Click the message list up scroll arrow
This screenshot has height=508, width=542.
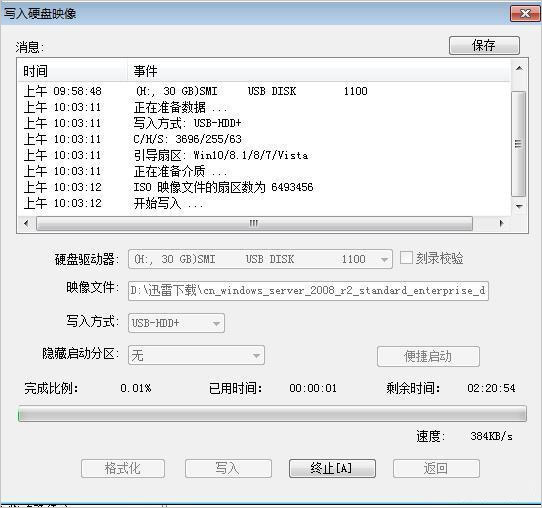click(519, 68)
